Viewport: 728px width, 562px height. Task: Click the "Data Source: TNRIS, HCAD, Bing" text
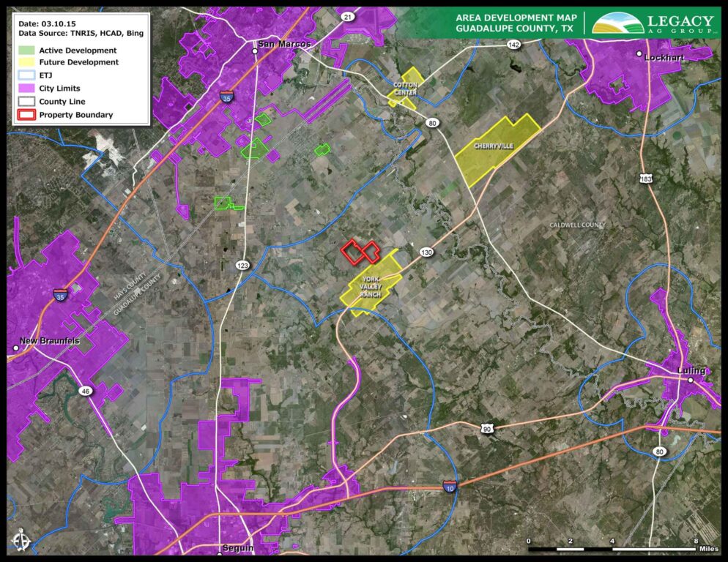pos(81,34)
